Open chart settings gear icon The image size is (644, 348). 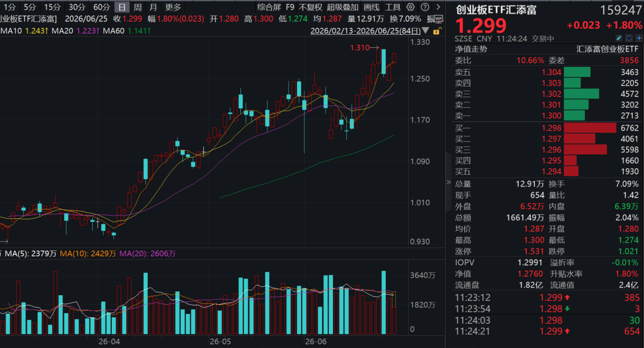pos(410,7)
